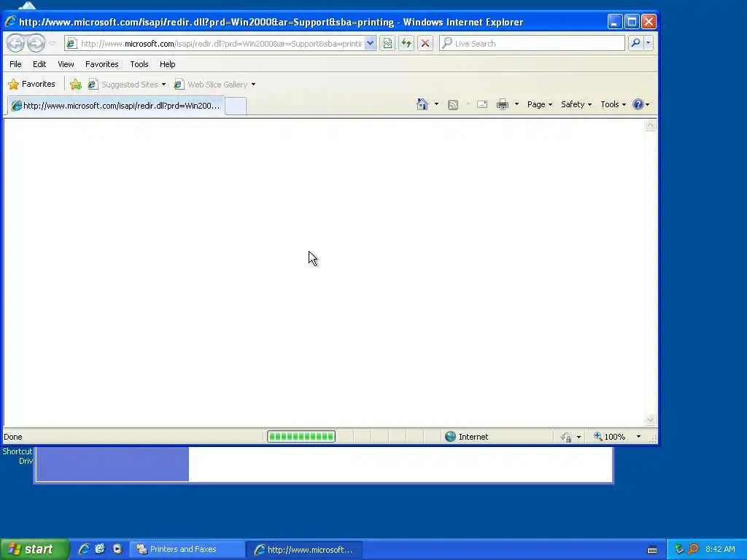
Task: Click the Refresh page icon
Action: (406, 43)
